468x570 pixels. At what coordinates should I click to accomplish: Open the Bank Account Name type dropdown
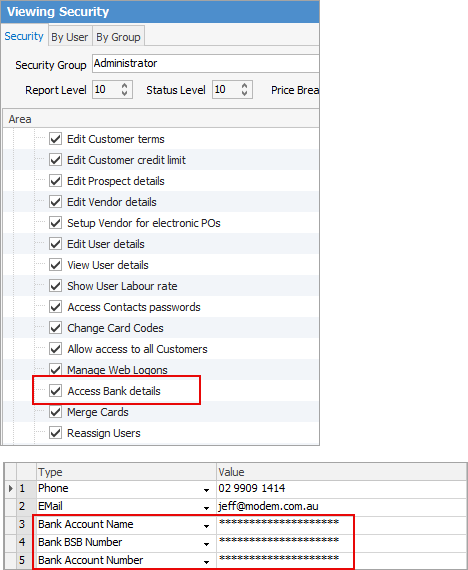206,526
